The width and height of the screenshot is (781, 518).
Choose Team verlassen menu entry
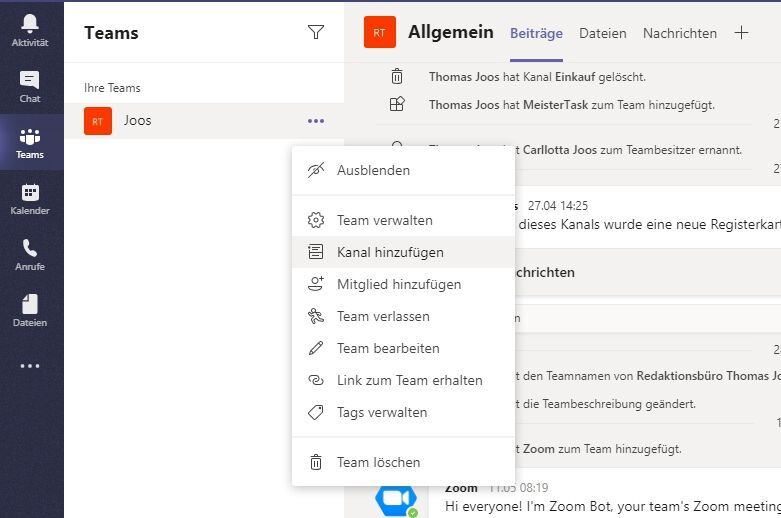pos(403,316)
